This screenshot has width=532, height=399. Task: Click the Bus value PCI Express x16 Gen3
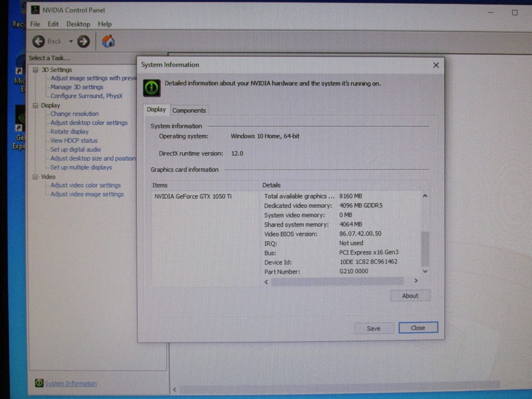pos(369,252)
